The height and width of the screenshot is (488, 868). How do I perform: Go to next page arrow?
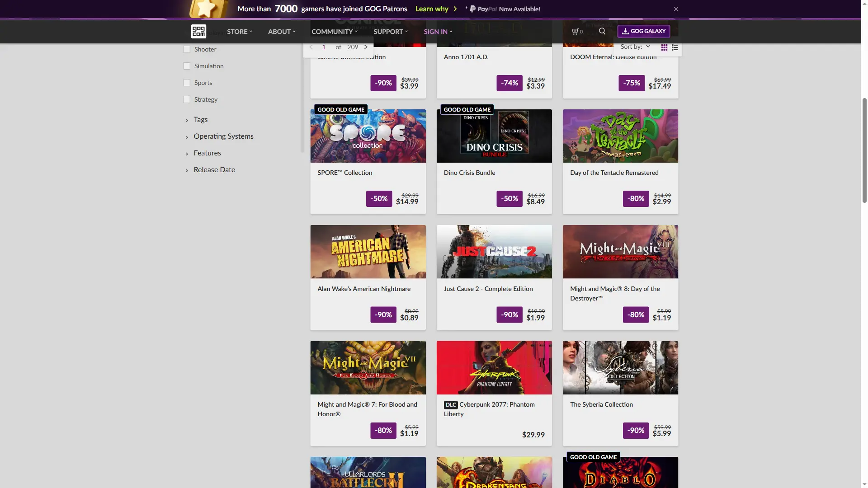coord(366,47)
